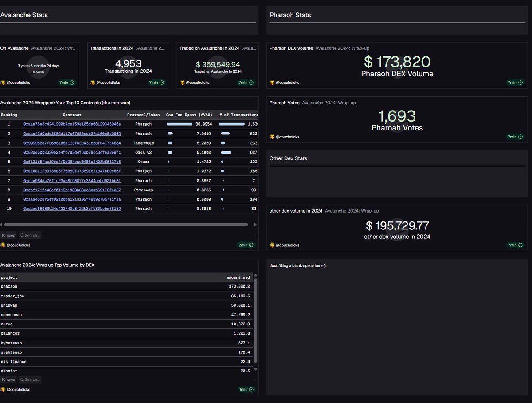The height and width of the screenshot is (403, 532).
Task: Open the rank 6 contract link 0xaaaea1fb…
Action: tap(72, 171)
